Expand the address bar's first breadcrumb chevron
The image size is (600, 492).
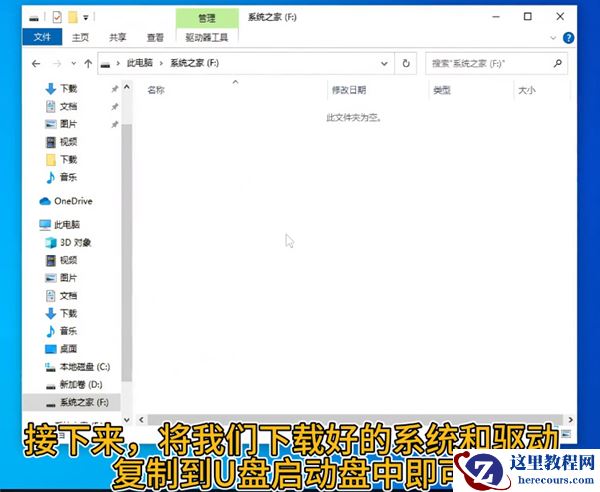118,63
